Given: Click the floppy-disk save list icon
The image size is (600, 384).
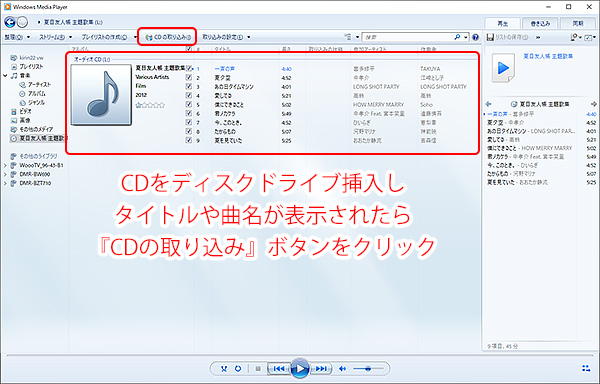Looking at the screenshot, I should [490, 37].
